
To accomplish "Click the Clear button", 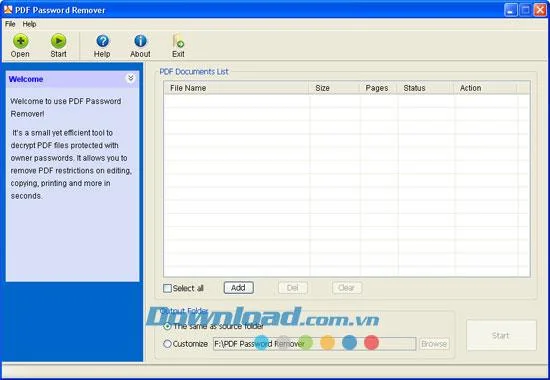I will (347, 288).
